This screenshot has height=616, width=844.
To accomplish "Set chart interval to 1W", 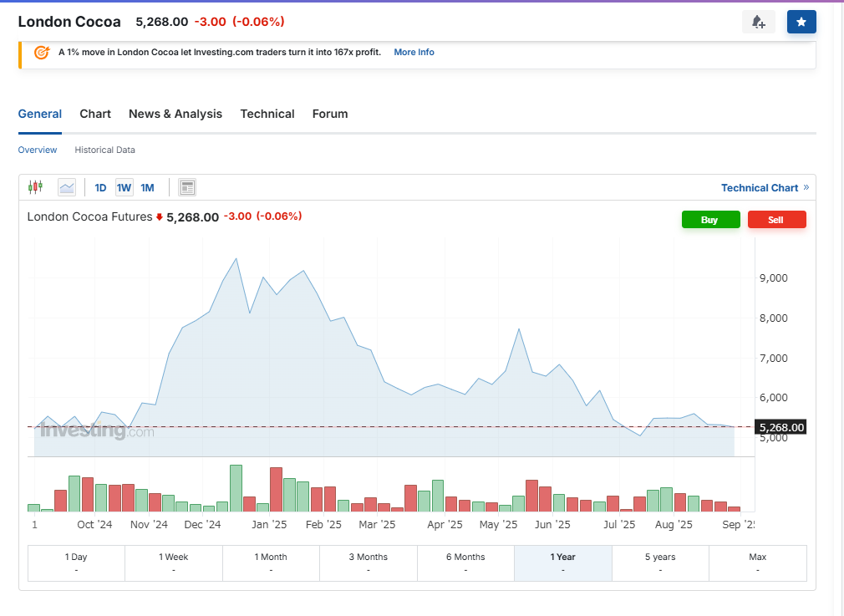I will [x=124, y=188].
